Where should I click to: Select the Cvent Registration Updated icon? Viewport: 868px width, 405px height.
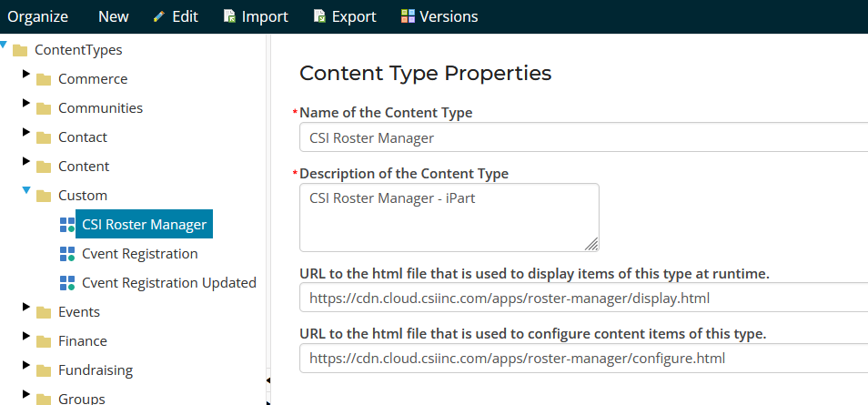coord(66,283)
